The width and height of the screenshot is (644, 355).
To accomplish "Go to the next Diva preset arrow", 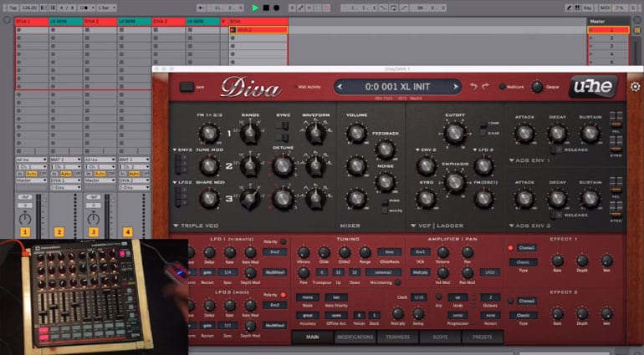I will 456,87.
